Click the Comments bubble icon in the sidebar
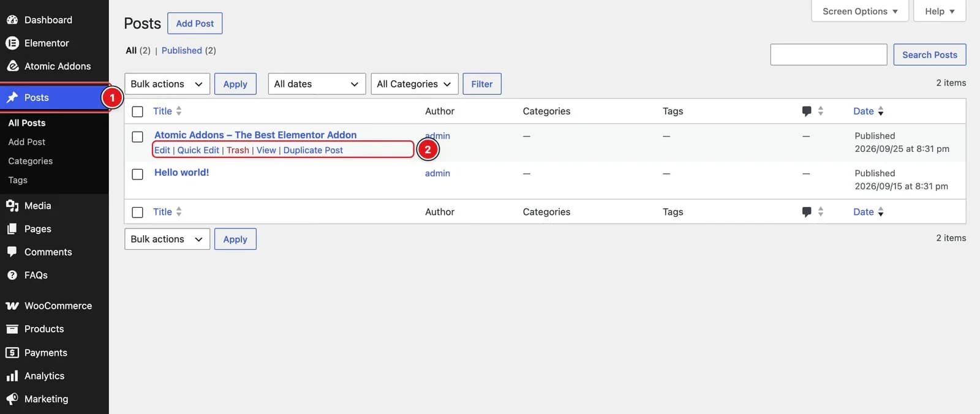980x414 pixels. tap(12, 252)
